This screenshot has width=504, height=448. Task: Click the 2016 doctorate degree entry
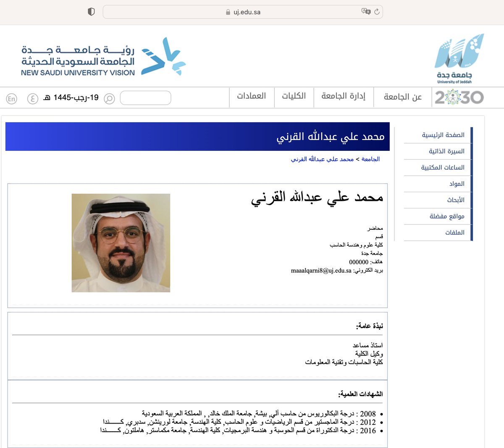(238, 430)
